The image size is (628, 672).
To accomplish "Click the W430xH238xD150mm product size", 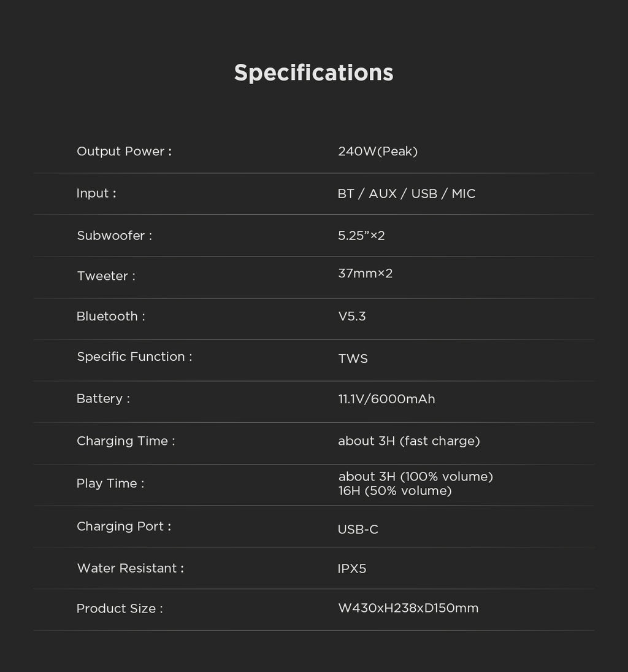I will coord(408,608).
